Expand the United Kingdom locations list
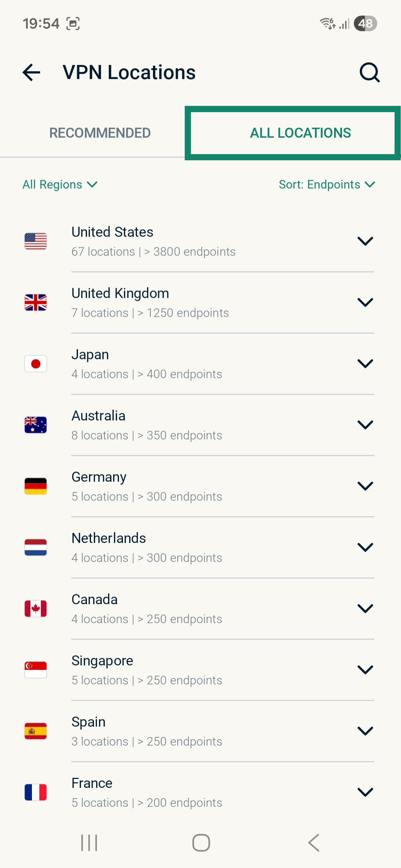 (x=365, y=302)
